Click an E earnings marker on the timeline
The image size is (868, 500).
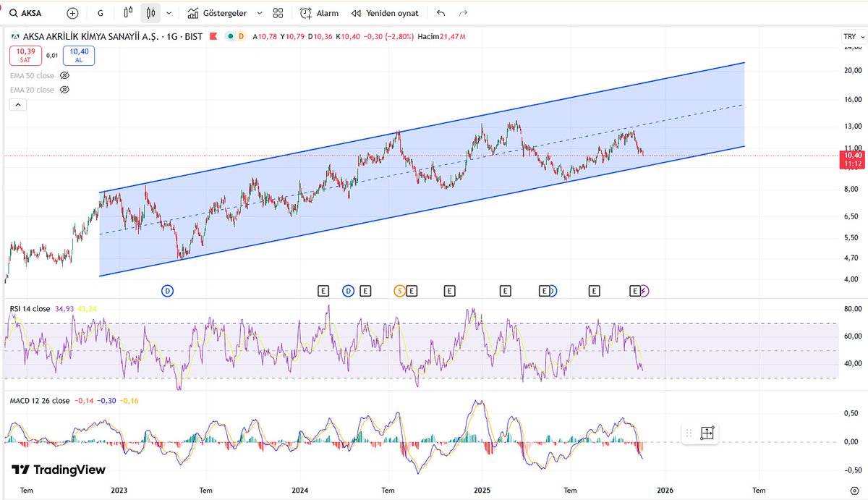click(323, 290)
